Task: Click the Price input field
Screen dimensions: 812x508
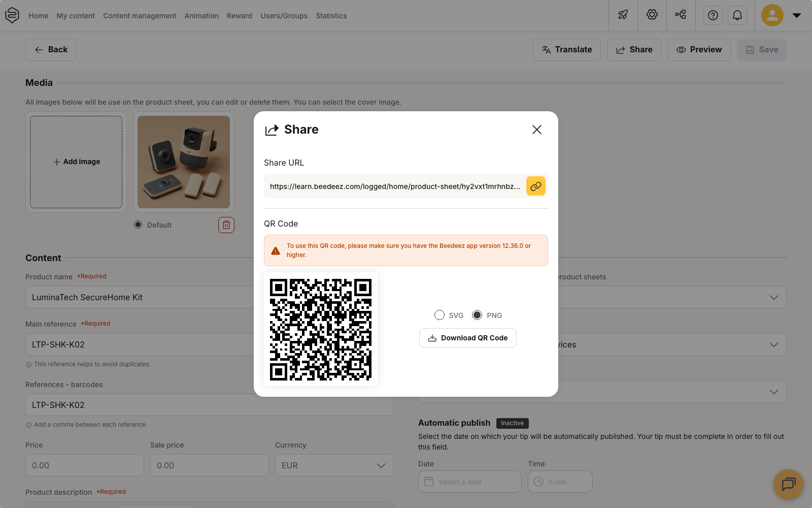Action: point(85,465)
